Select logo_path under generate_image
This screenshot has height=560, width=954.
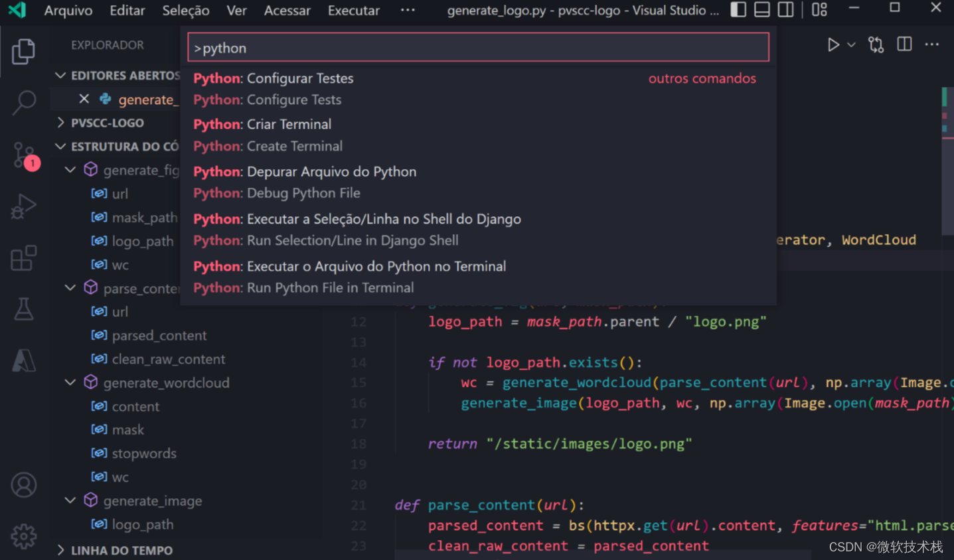pos(143,524)
